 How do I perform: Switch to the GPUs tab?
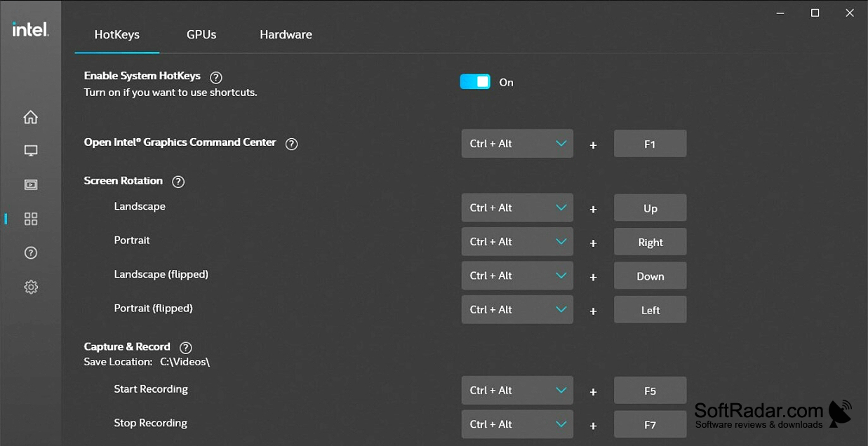pos(201,34)
